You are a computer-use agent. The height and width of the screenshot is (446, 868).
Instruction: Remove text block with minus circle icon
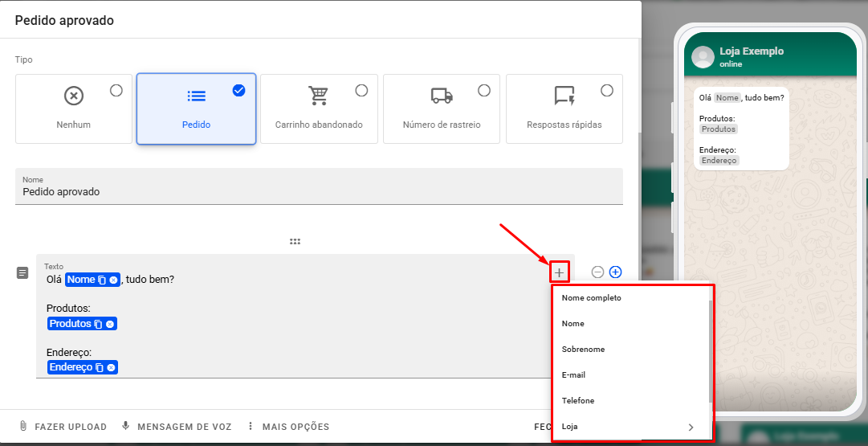click(597, 272)
